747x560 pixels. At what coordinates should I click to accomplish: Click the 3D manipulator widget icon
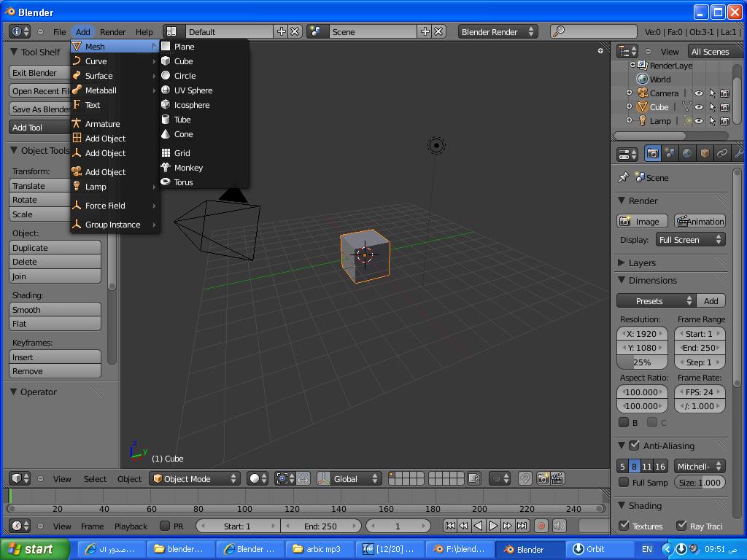[x=324, y=478]
